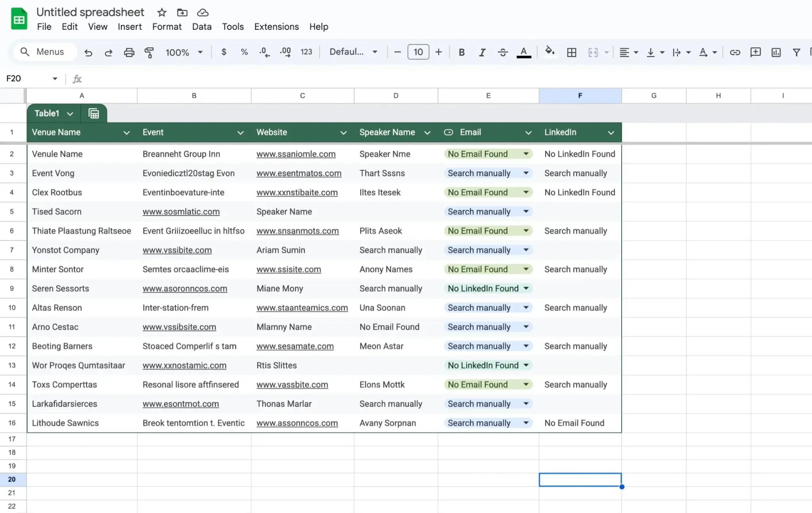Click the Print icon
The image size is (812, 513).
click(x=129, y=52)
